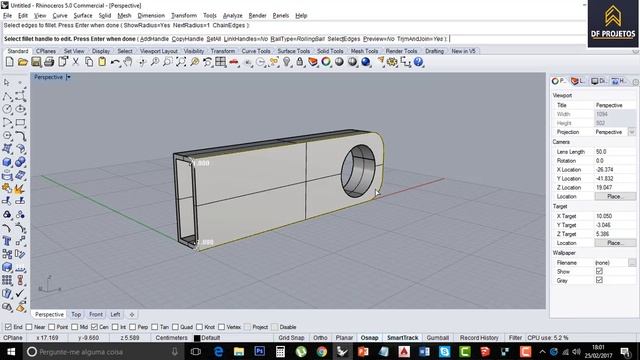
Task: Create a new file with New icon
Action: point(9,62)
